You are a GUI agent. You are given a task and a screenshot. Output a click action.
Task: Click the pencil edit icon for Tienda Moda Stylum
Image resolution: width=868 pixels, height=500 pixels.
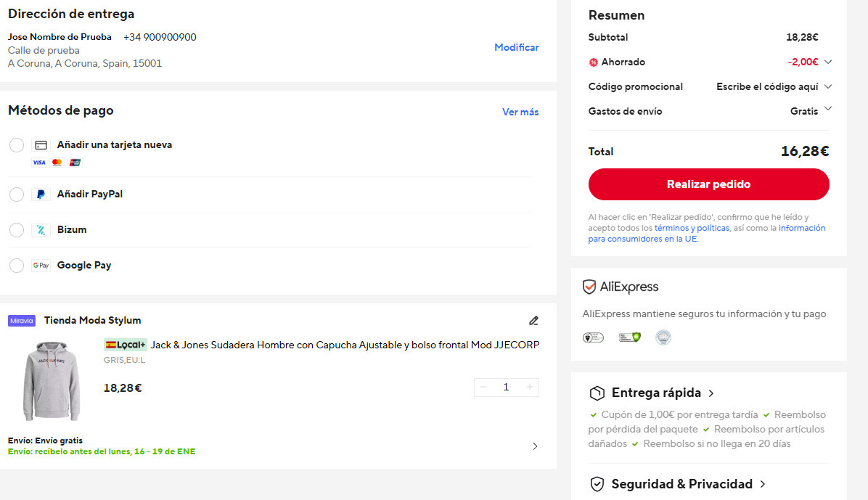click(533, 320)
